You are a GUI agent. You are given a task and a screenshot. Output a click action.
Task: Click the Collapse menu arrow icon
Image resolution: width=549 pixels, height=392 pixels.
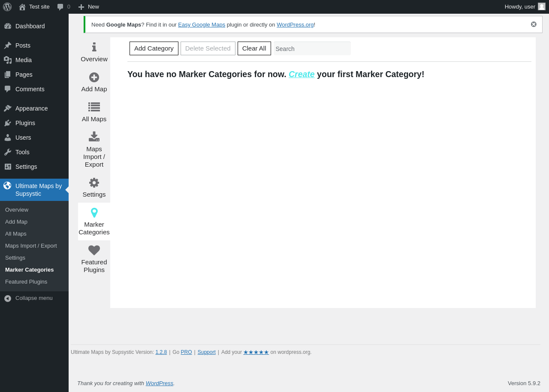(8, 298)
